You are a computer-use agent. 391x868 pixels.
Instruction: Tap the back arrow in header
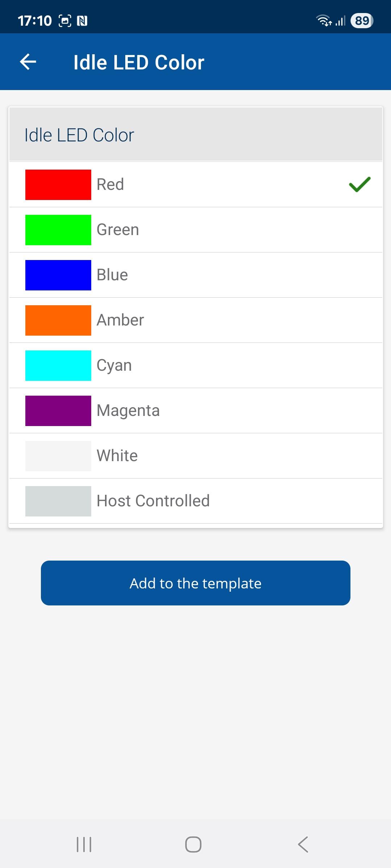pos(28,62)
